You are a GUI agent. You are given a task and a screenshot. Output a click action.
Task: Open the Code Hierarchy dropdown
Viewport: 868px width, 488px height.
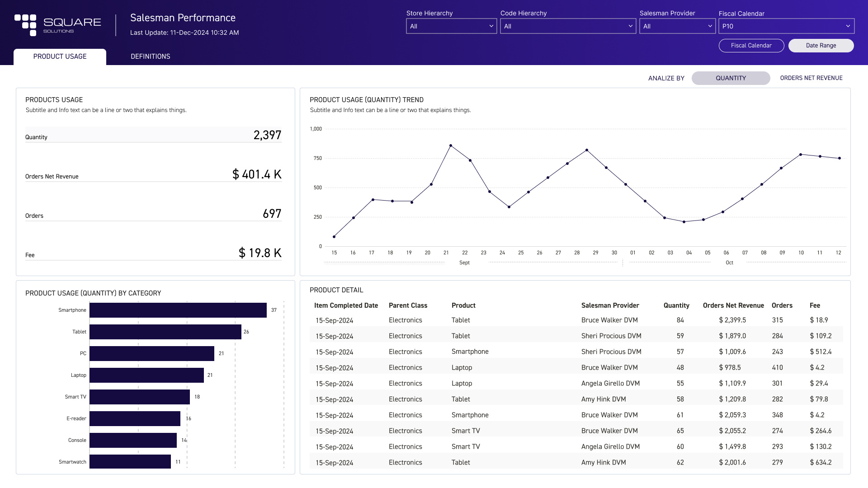567,26
